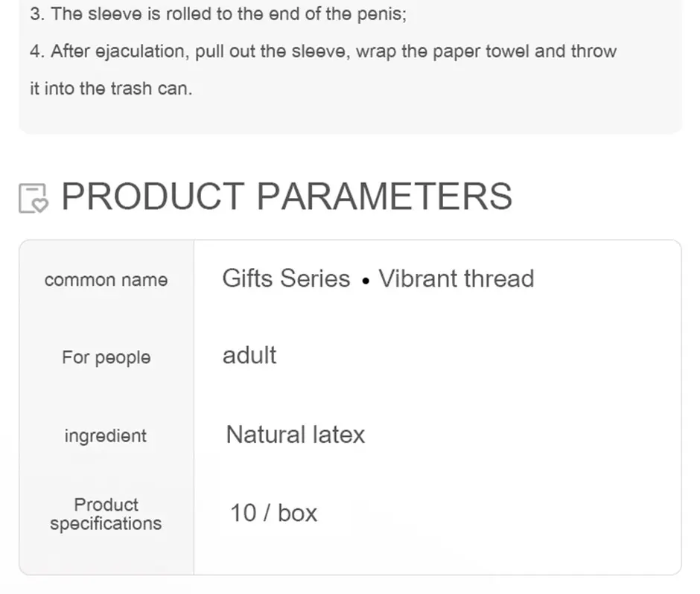Click the "Gifts Series" text

286,278
